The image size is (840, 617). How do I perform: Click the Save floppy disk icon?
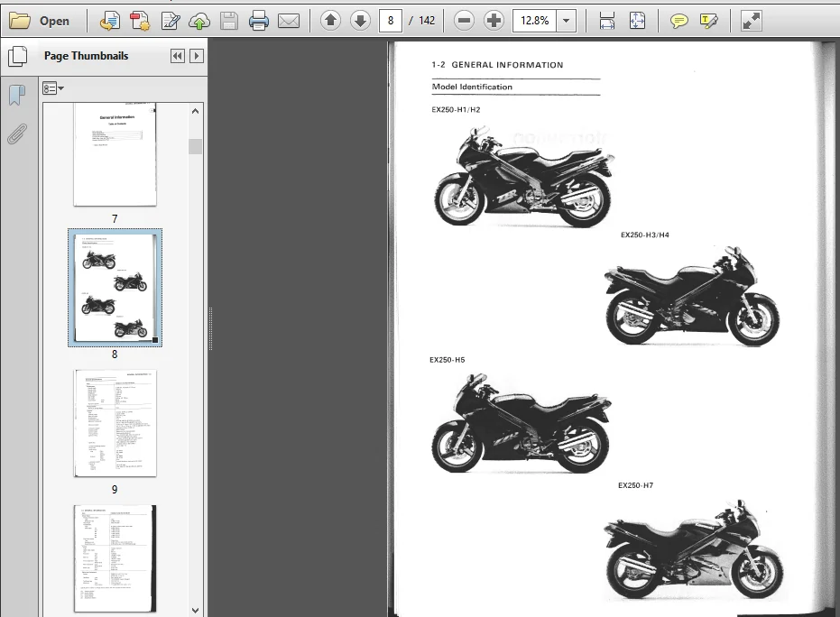click(229, 21)
